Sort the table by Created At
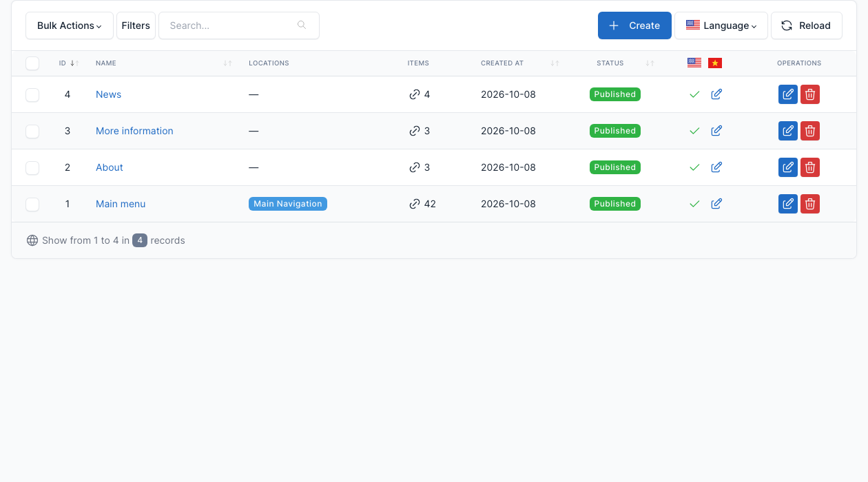Screen dimensions: 868x482 point(520,63)
